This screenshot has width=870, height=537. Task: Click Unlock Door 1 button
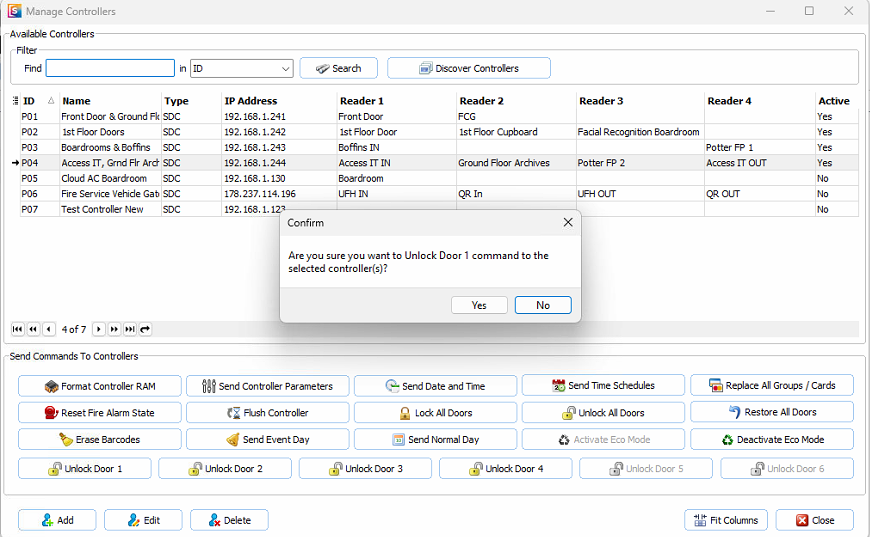pyautogui.click(x=85, y=469)
